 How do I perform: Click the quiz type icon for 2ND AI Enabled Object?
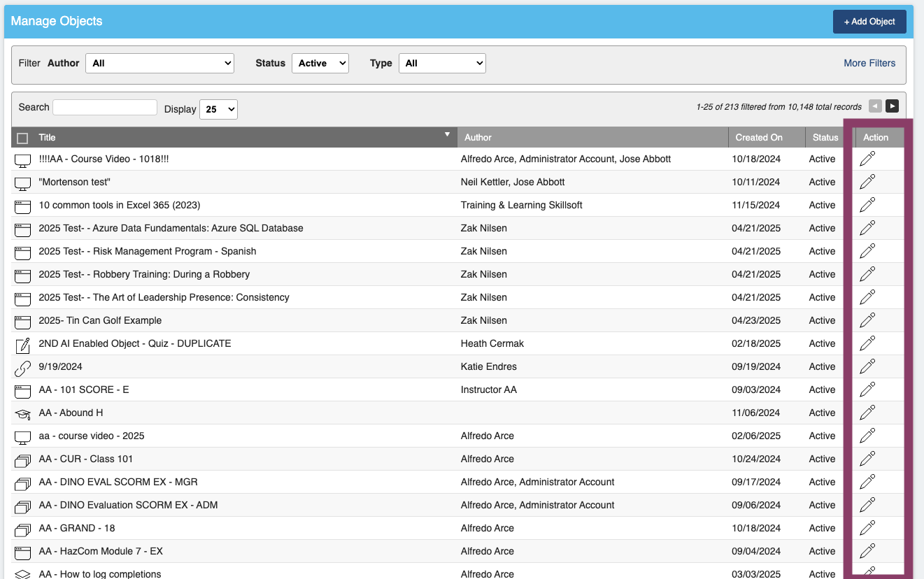click(23, 345)
